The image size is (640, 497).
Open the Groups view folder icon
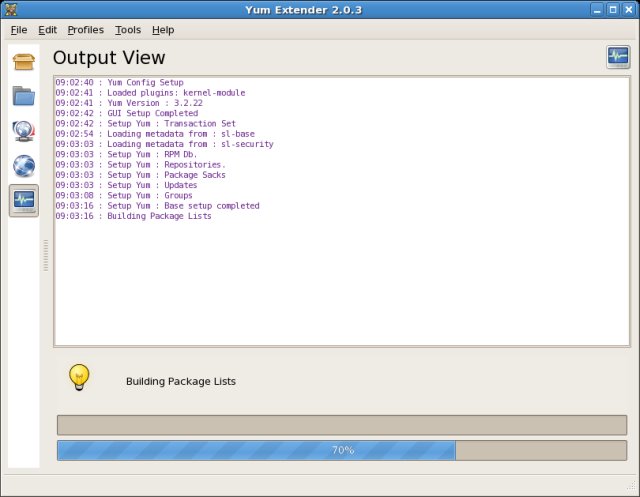point(24,96)
